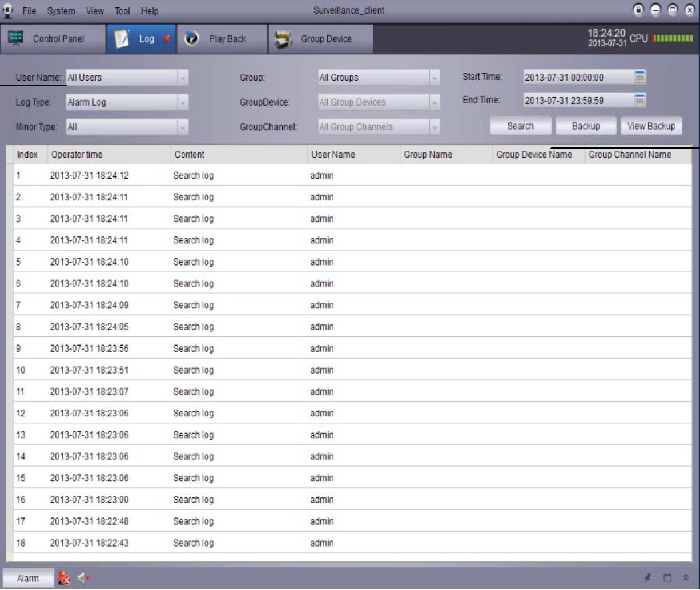Screen dimensions: 700x590
Task: Sort by the Operator time column header
Action: point(77,155)
